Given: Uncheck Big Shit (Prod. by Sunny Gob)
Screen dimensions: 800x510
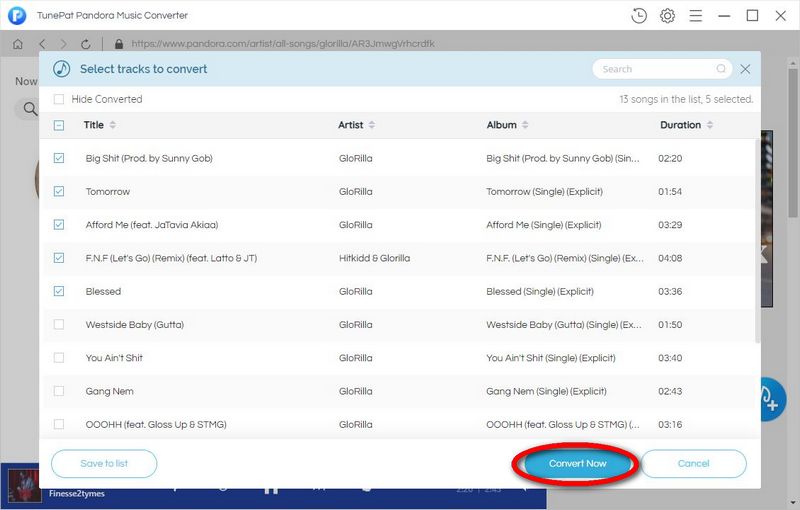Looking at the screenshot, I should (x=59, y=158).
